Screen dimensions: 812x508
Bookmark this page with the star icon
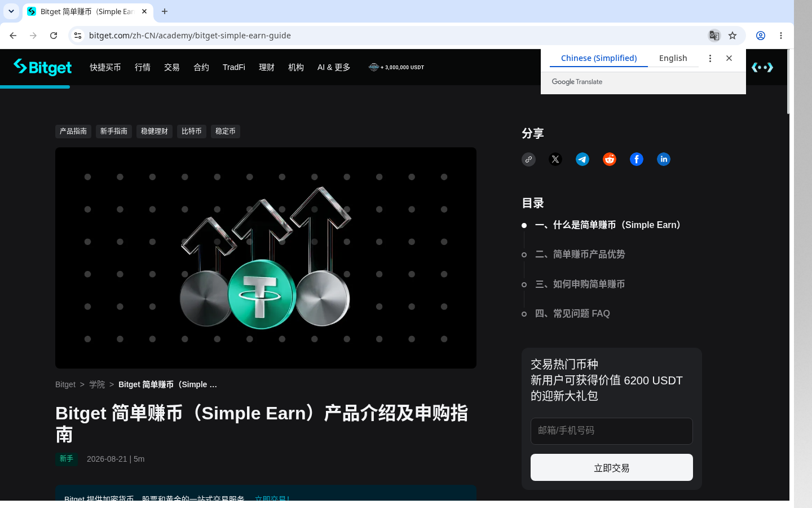[732, 36]
